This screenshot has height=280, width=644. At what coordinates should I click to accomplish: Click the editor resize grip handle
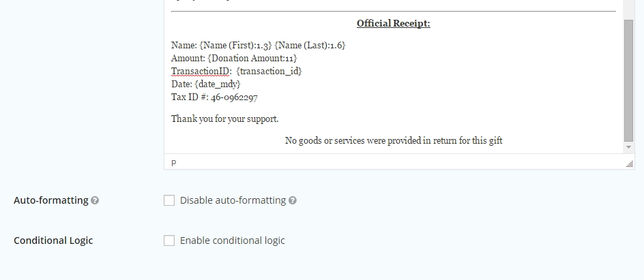[x=629, y=164]
